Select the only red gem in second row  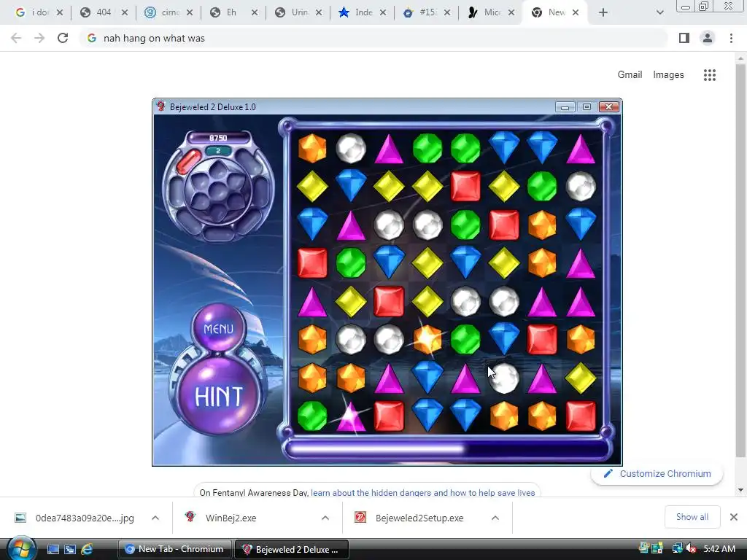click(465, 186)
